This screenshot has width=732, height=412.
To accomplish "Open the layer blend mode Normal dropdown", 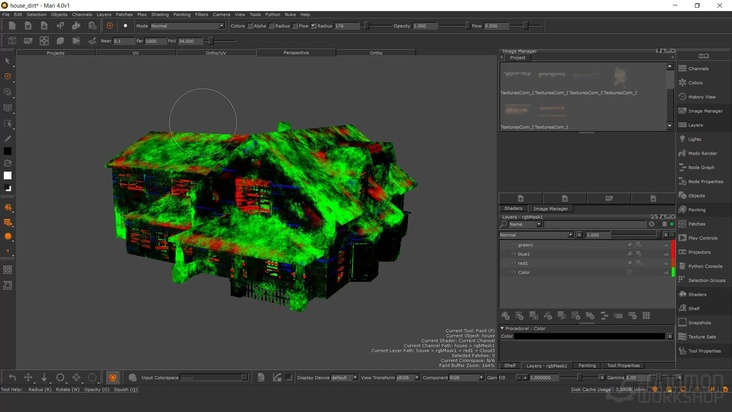I will point(536,235).
